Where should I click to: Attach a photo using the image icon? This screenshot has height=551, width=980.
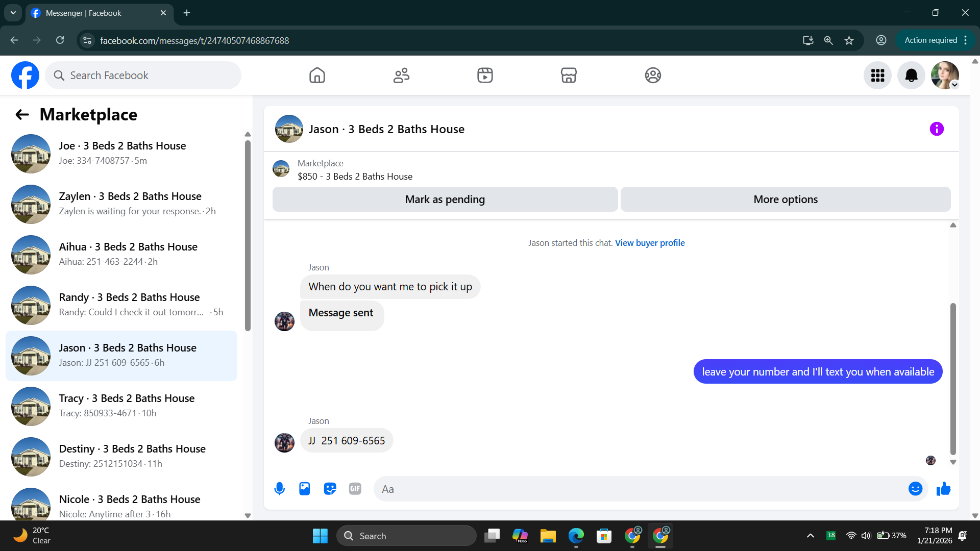point(305,489)
